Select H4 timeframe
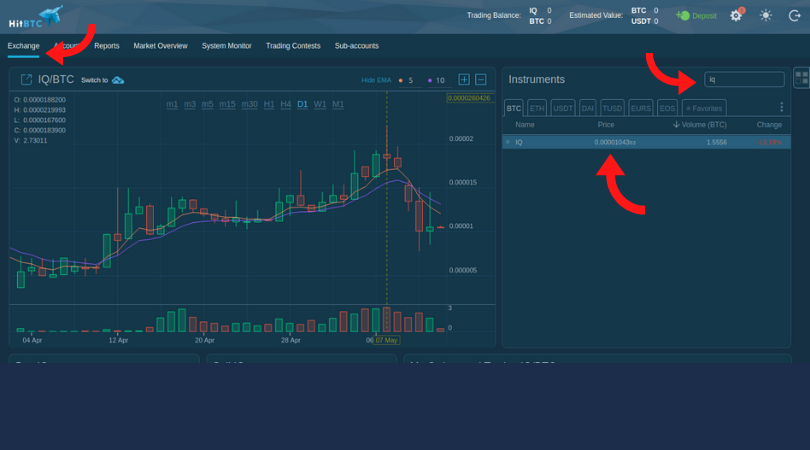810x450 pixels. 286,104
